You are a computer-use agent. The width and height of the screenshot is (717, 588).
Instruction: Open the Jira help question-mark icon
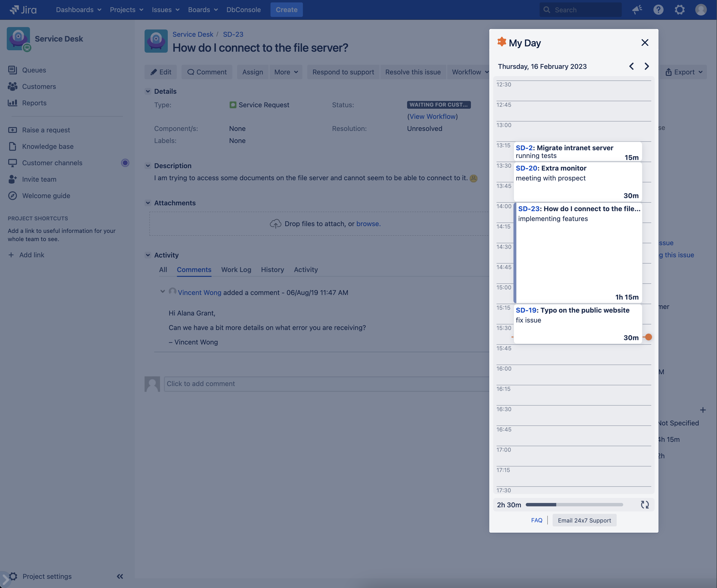(x=658, y=10)
